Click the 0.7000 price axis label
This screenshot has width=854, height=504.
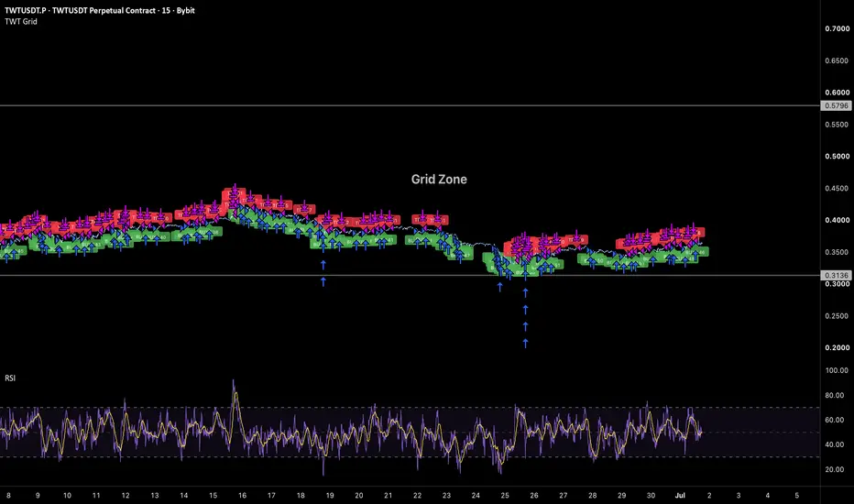pos(837,29)
